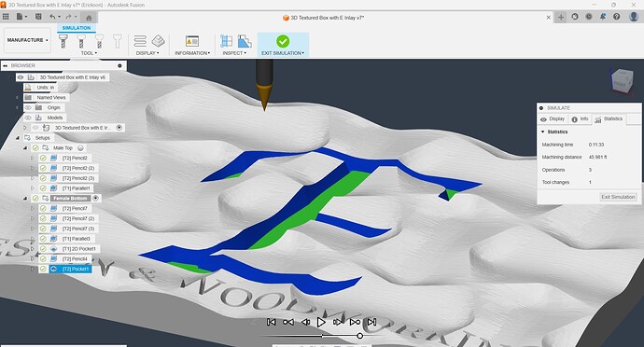Click the simulation timeline slider handle

359,336
